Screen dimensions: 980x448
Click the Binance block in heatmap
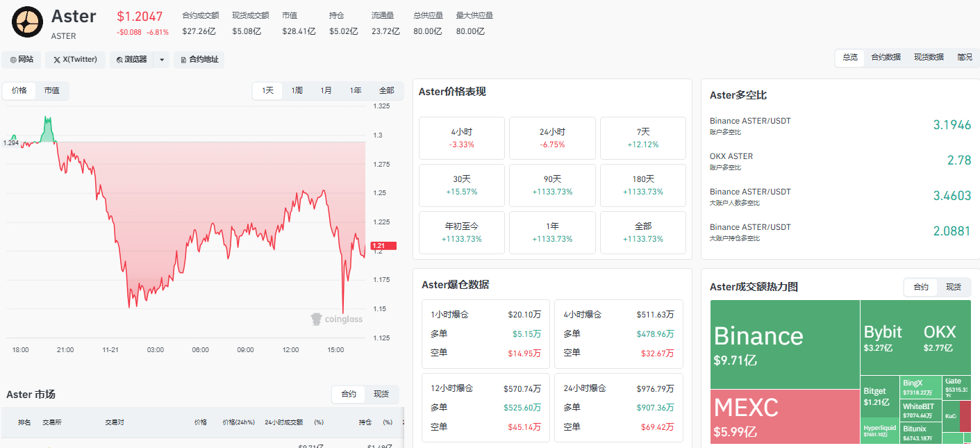[x=785, y=344]
